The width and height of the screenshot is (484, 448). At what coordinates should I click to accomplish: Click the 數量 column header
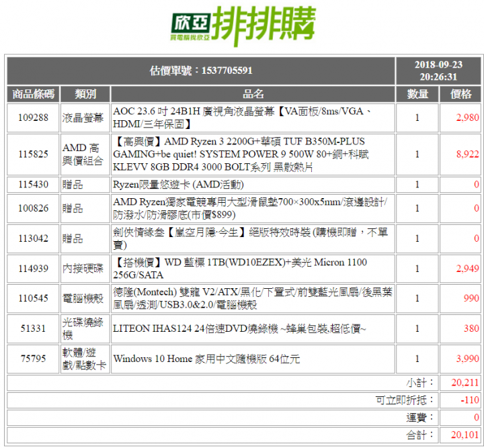417,94
